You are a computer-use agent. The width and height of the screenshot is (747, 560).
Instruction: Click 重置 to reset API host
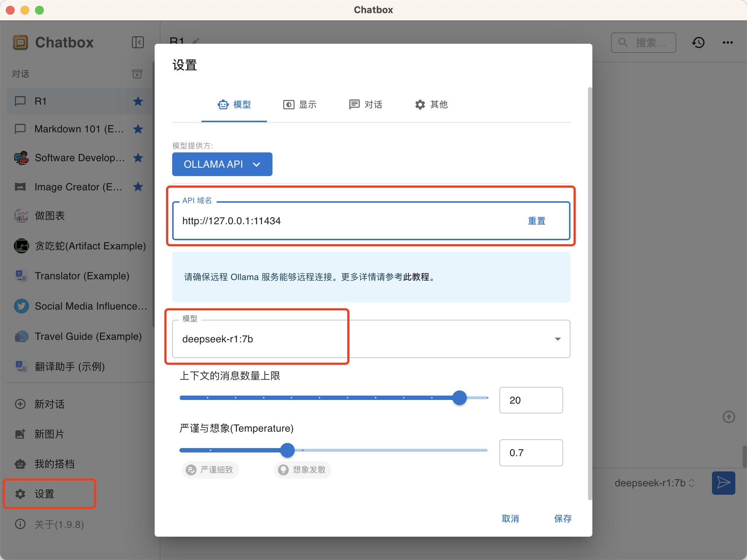coord(537,221)
